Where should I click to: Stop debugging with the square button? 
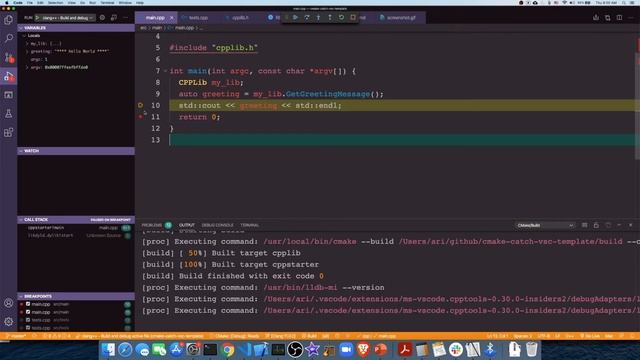[x=353, y=18]
